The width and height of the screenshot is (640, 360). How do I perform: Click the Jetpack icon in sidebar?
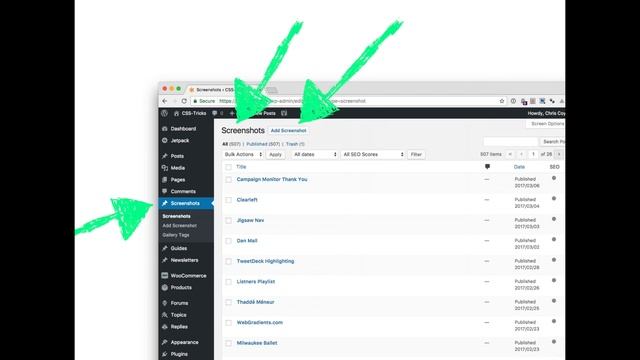tap(164, 140)
